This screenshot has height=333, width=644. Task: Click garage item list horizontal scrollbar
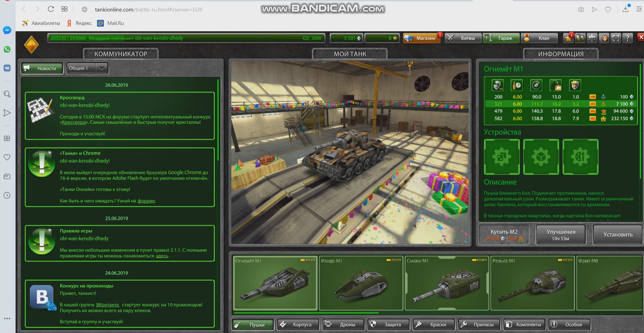(x=306, y=313)
